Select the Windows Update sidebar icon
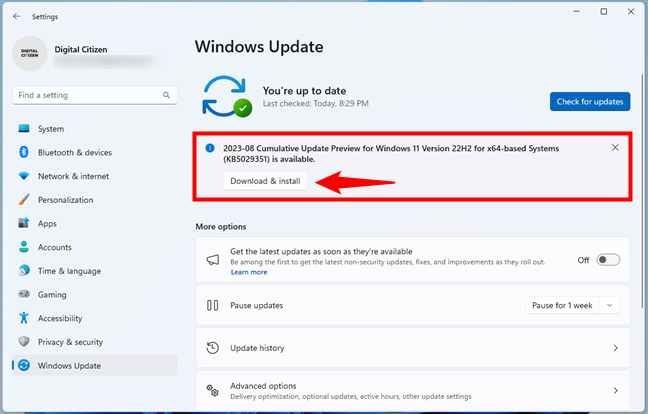 [24, 365]
